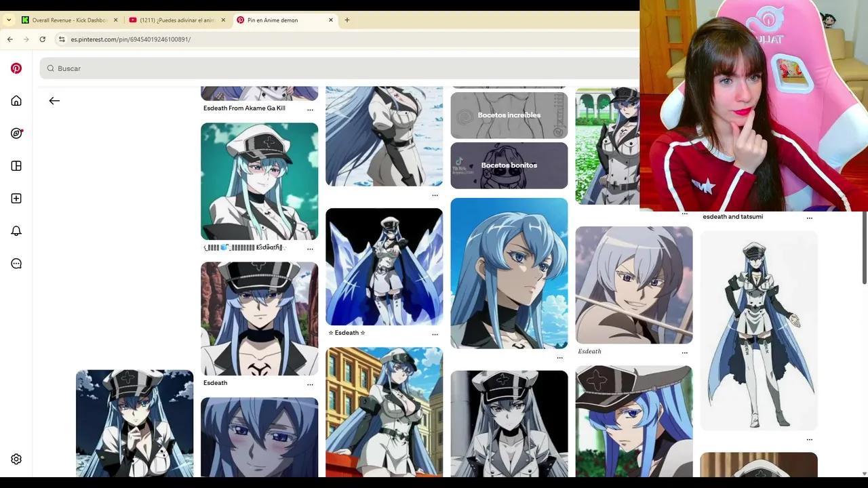
Task: Click the address bar URL
Action: [130, 39]
